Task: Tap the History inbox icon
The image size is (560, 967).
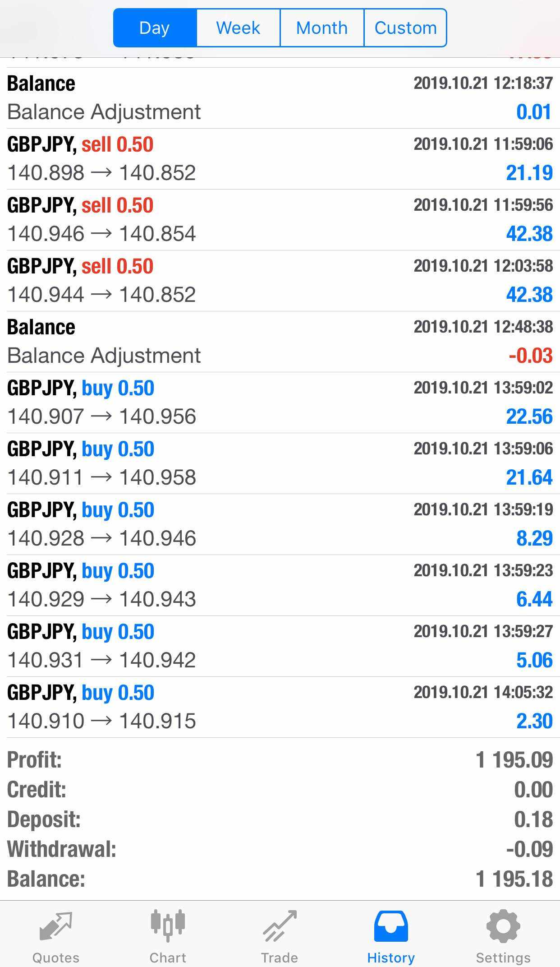Action: [391, 926]
